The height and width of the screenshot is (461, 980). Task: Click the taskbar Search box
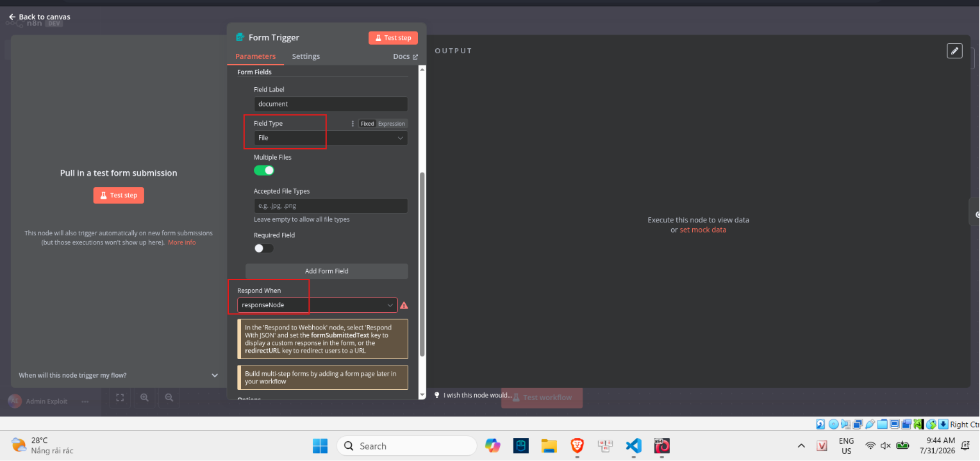click(406, 446)
